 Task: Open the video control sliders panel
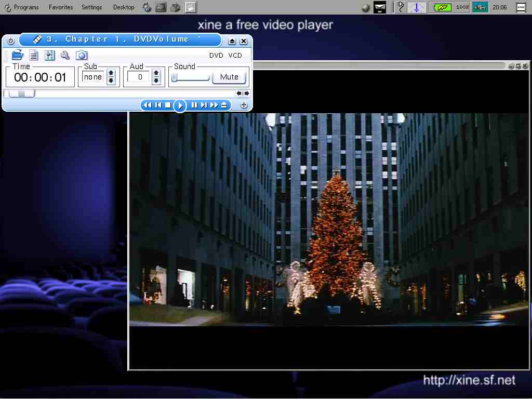49,55
